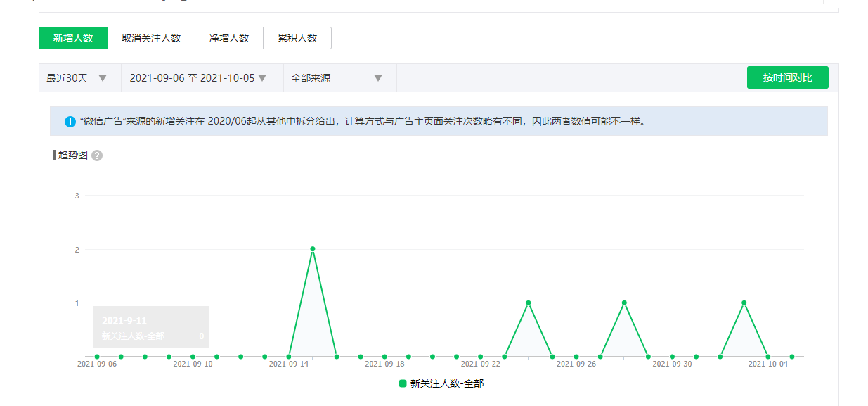
Task: Open the 累积人数 tab
Action: (x=297, y=38)
